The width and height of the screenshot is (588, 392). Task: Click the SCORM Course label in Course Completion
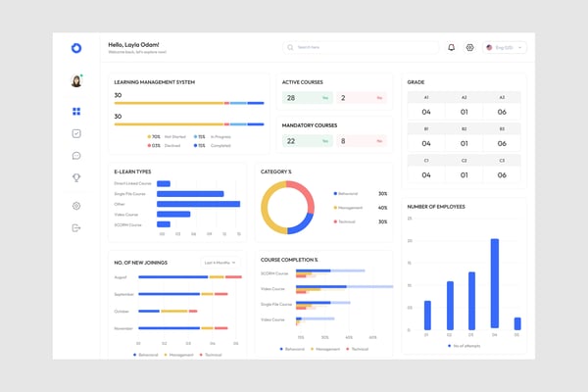[x=274, y=273]
